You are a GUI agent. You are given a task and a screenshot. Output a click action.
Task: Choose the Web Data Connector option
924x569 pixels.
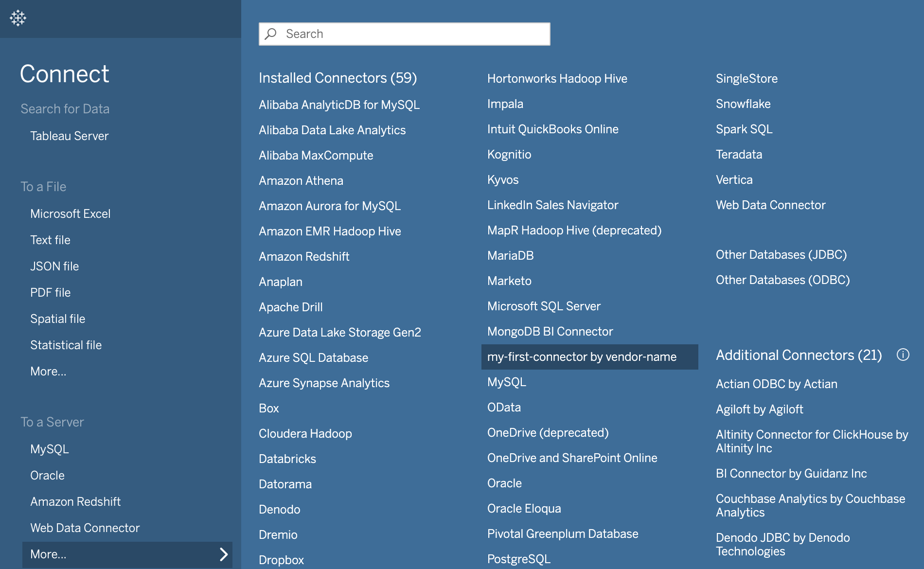click(x=85, y=528)
